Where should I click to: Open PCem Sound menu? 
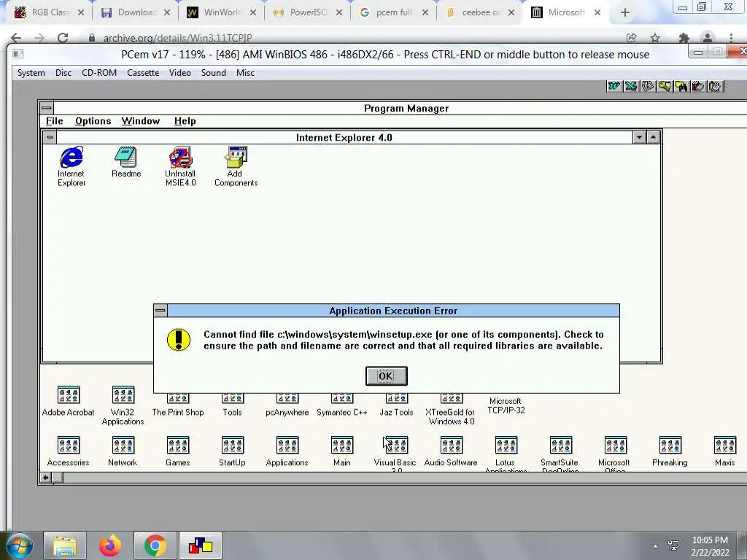pyautogui.click(x=214, y=73)
